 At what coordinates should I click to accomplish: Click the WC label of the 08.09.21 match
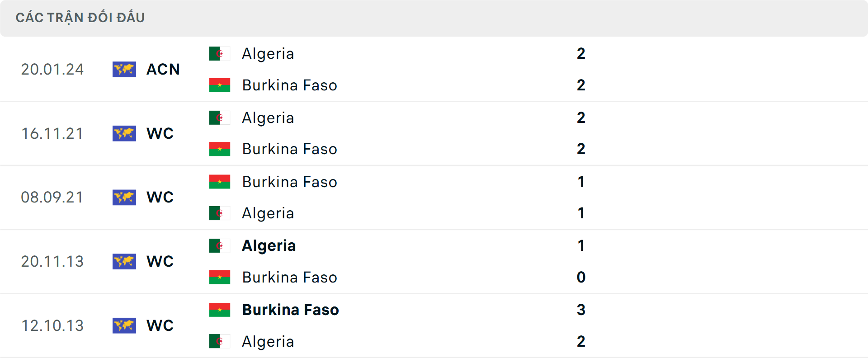160,197
